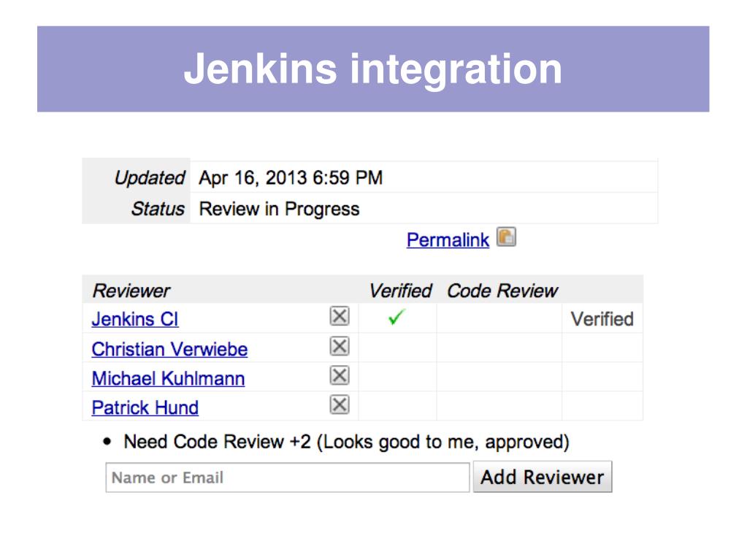Focus the Name or Email input field

tap(287, 477)
